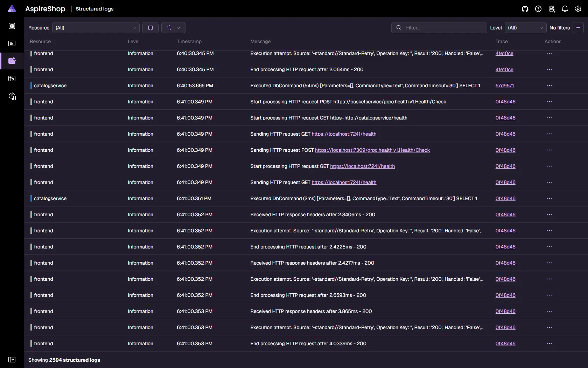Select the Structured logs sidebar icon

click(x=12, y=61)
